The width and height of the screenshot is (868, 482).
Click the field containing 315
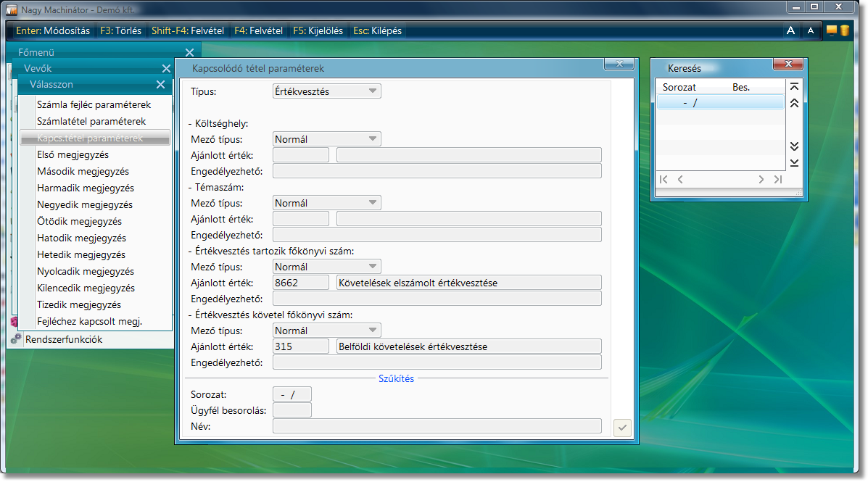pyautogui.click(x=301, y=346)
